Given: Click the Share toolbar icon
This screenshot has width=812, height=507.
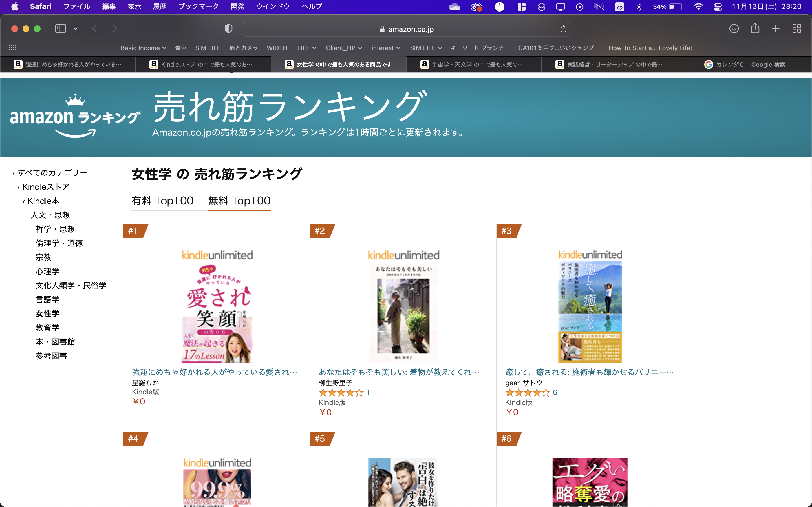Looking at the screenshot, I should coord(755,28).
